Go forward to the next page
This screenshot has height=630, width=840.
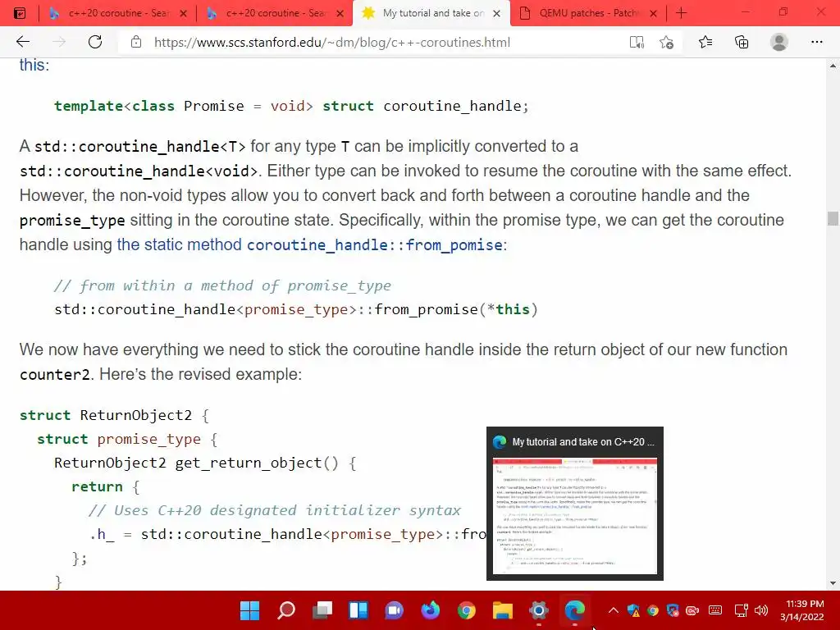click(59, 42)
